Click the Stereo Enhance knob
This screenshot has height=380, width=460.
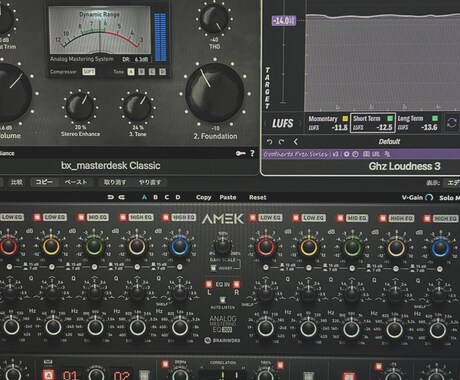coord(80,107)
